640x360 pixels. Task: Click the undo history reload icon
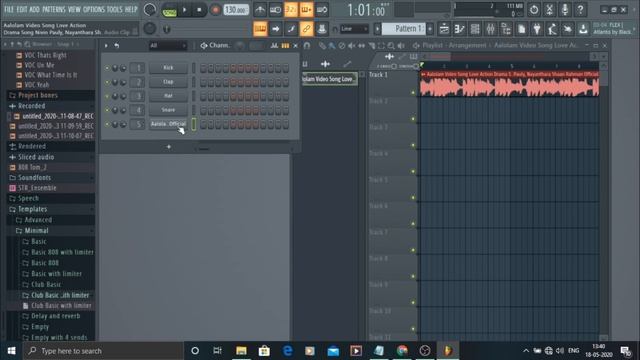click(533, 9)
